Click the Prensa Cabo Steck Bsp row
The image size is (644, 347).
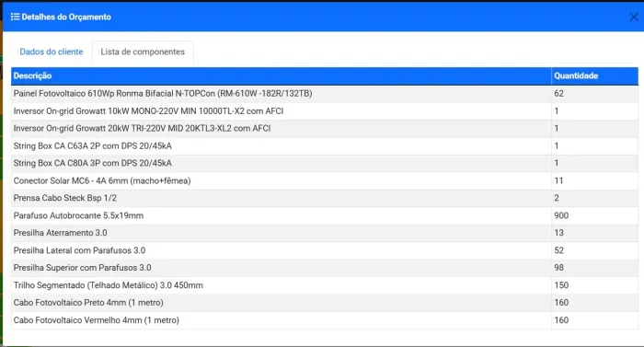pos(325,198)
